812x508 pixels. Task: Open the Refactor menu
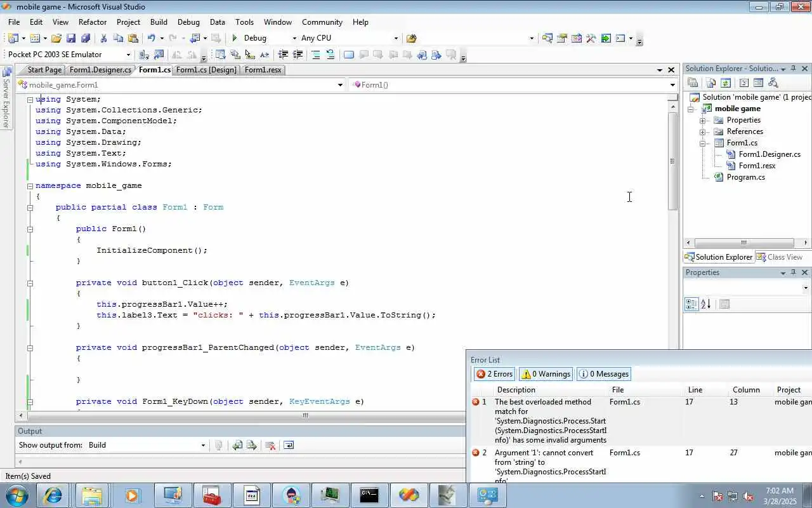[93, 22]
